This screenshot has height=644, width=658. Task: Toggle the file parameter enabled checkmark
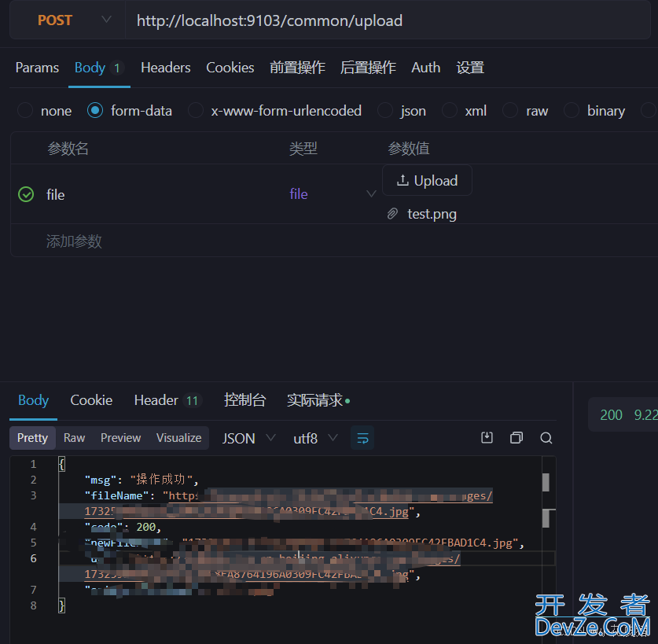click(x=26, y=194)
